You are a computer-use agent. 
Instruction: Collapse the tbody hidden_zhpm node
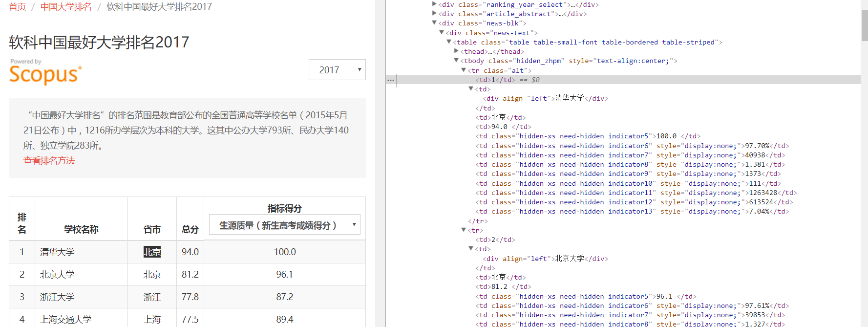pyautogui.click(x=456, y=61)
